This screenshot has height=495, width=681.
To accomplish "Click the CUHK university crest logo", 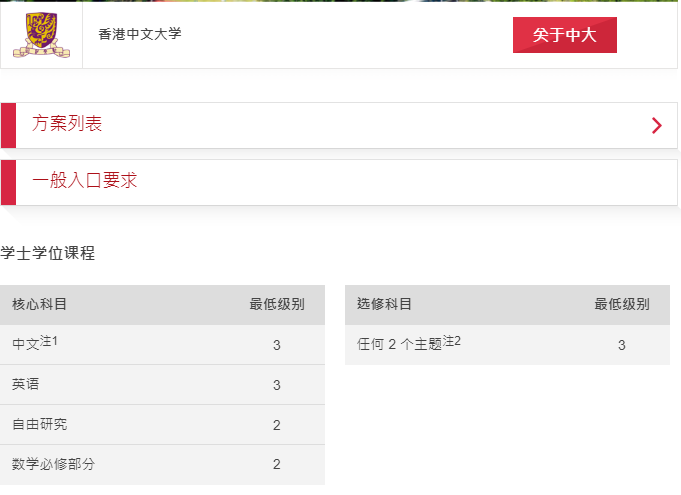I will tap(41, 35).
